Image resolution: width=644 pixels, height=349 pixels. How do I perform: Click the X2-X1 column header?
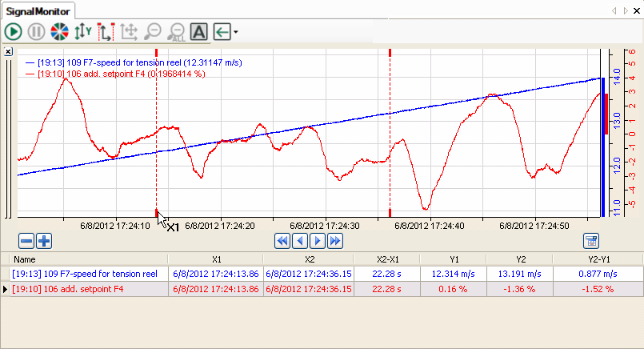click(388, 259)
